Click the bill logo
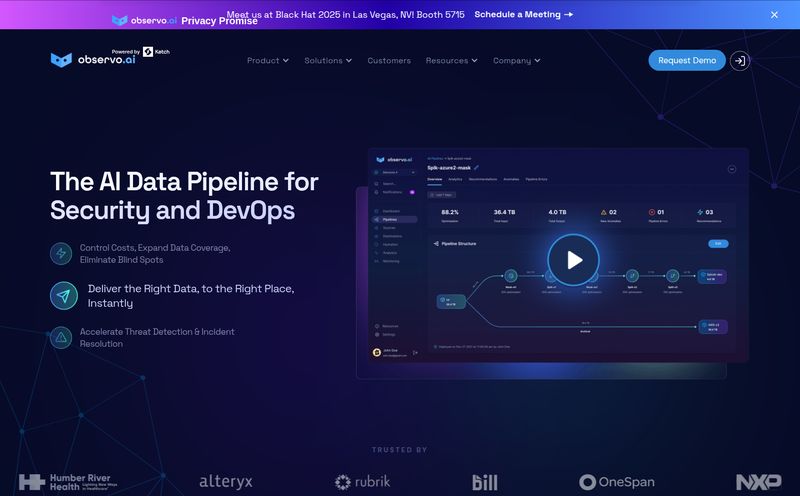Screen dimensions: 800x496 (x=484, y=482)
